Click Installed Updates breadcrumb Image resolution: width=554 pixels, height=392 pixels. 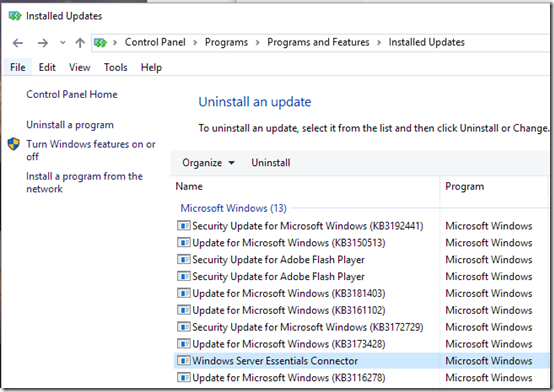[426, 42]
